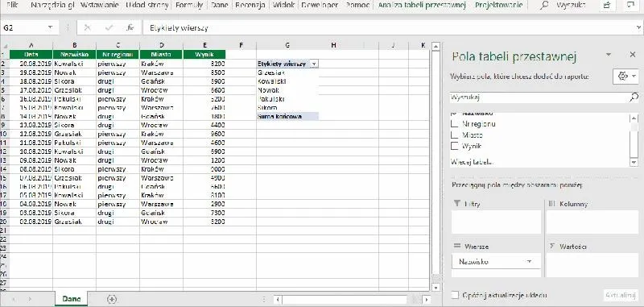Click horizontal scrollbar right arrow
This screenshot has height=307, width=644.
427,299
